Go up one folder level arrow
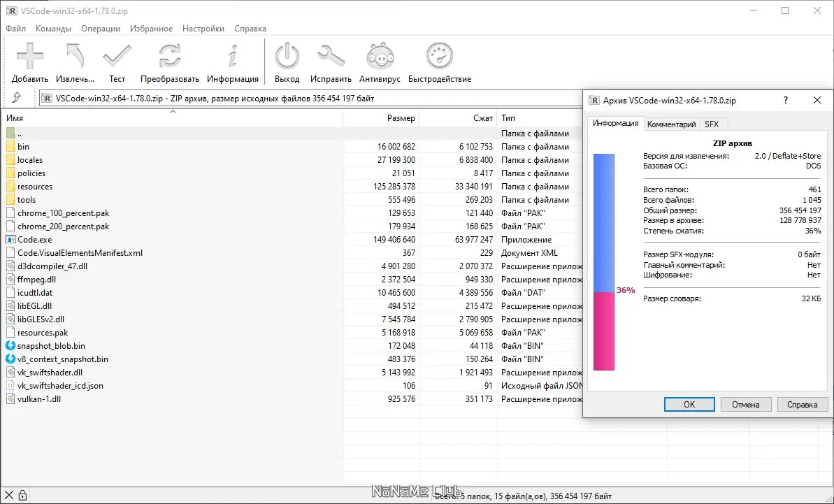834x504 pixels. (17, 97)
